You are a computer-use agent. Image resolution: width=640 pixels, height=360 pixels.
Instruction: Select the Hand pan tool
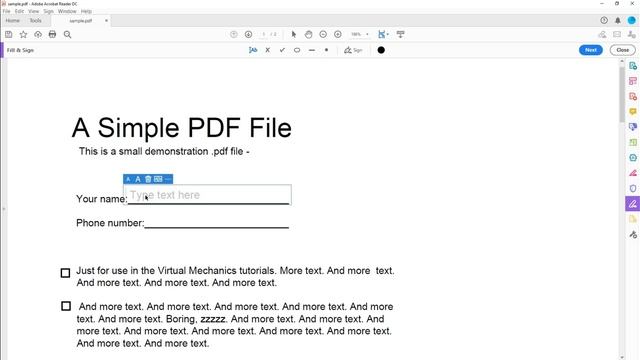pos(309,34)
